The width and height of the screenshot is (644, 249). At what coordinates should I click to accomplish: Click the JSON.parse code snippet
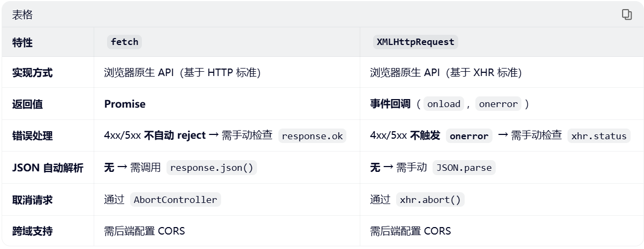coord(464,168)
